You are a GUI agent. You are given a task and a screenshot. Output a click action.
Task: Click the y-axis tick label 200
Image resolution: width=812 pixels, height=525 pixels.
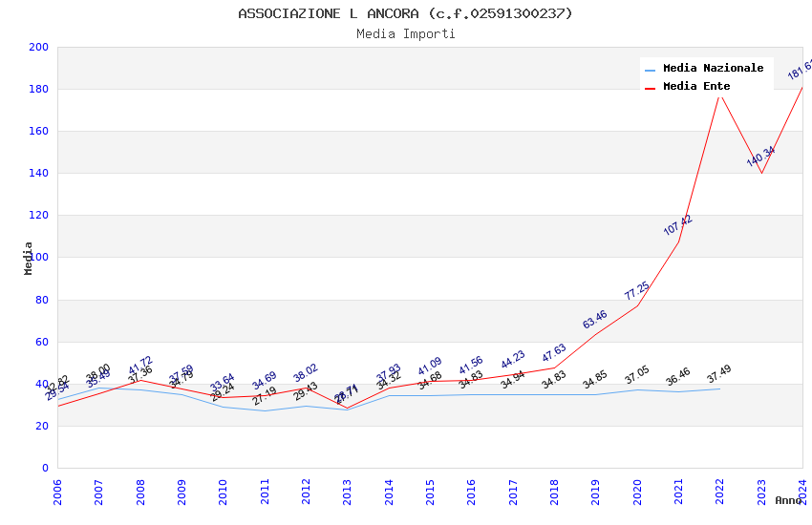click(x=39, y=47)
